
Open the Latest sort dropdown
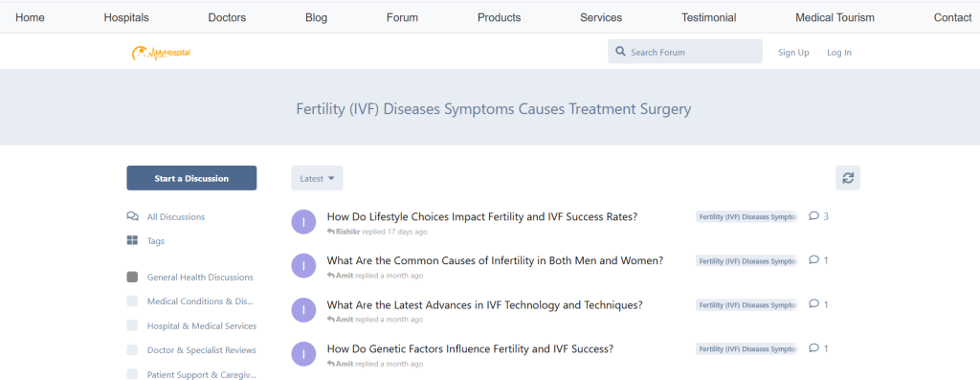pyautogui.click(x=317, y=178)
